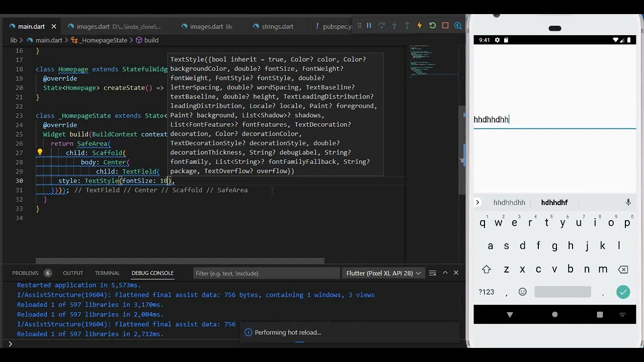This screenshot has height=362, width=644.
Task: Tap the Android home circle button
Action: coord(554,314)
